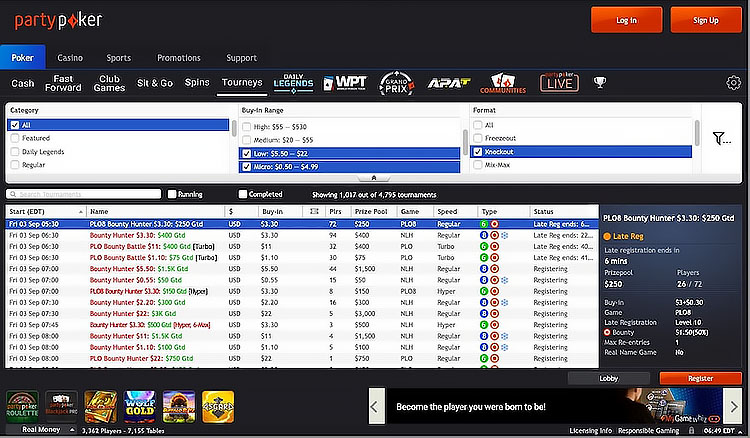Click the Search Tournaments input field
Viewport: 750px width, 438px height.
click(x=84, y=194)
